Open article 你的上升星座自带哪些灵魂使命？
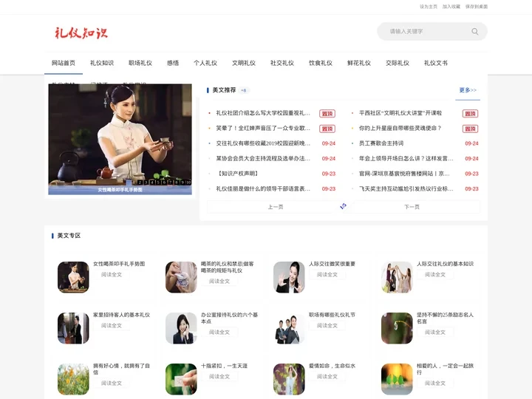The image size is (532, 399). pos(400,129)
